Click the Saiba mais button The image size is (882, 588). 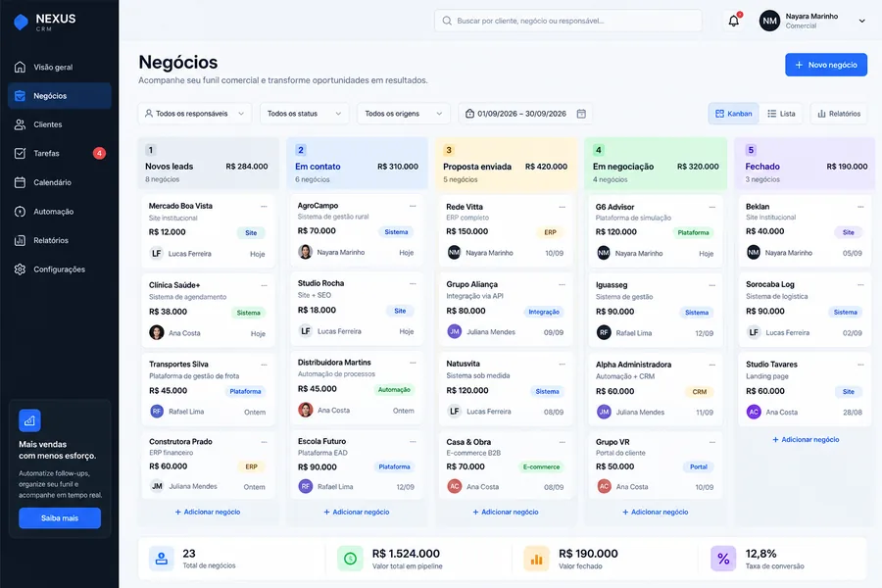pos(60,518)
